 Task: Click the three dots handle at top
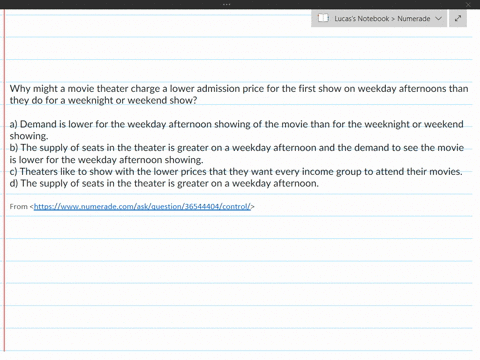point(227,4)
